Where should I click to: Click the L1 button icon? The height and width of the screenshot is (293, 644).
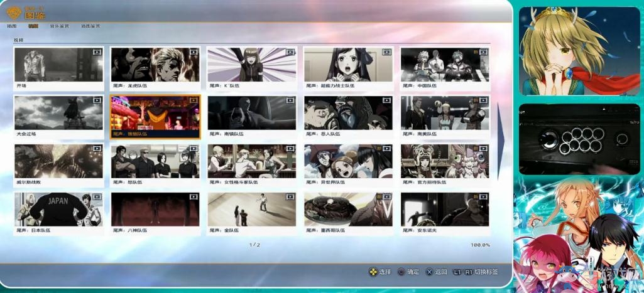click(x=457, y=272)
